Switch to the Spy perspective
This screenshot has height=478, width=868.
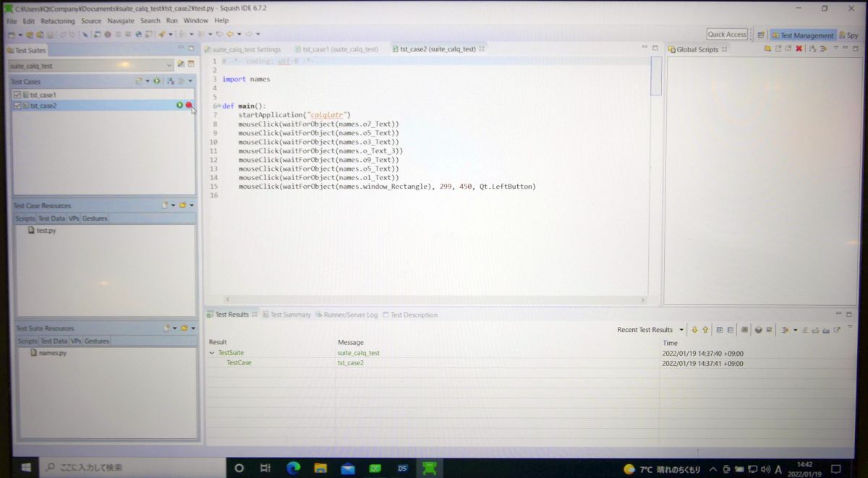848,35
